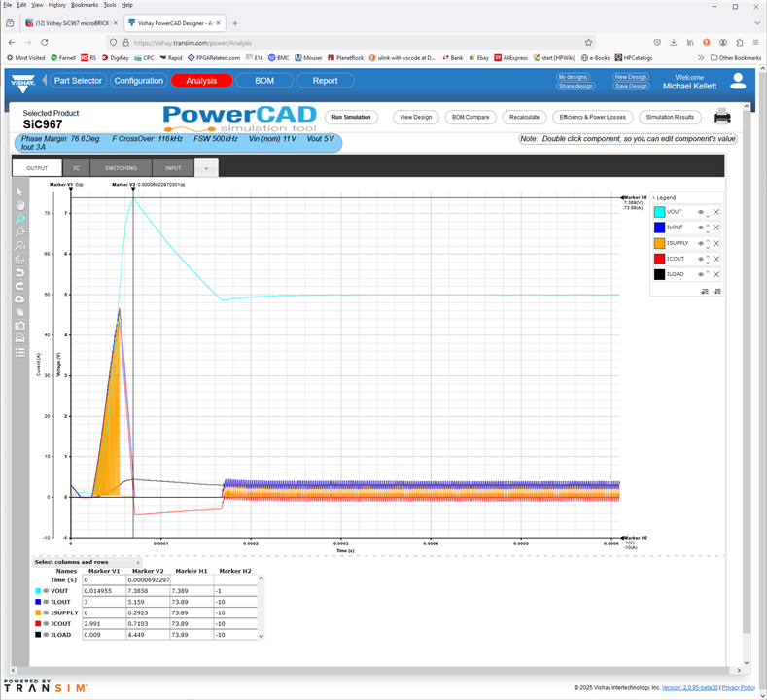Click the cloud upload icon in chart toolbar
The image size is (767, 700).
[19, 298]
